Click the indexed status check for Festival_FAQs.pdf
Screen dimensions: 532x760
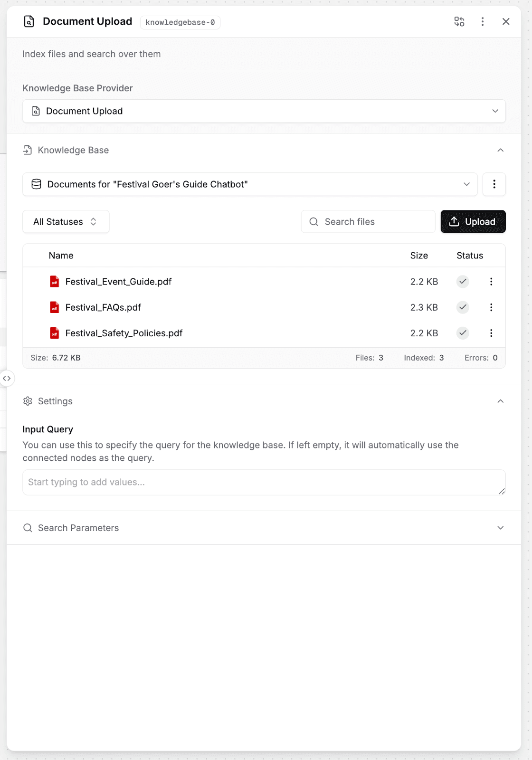click(x=463, y=307)
